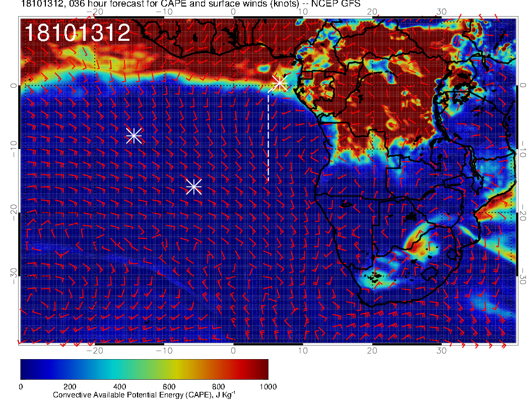Image resolution: width=532 pixels, height=411 pixels.
Task: Click the white asterisk marker on the Gulf of Guinea coast
Action: 279,83
